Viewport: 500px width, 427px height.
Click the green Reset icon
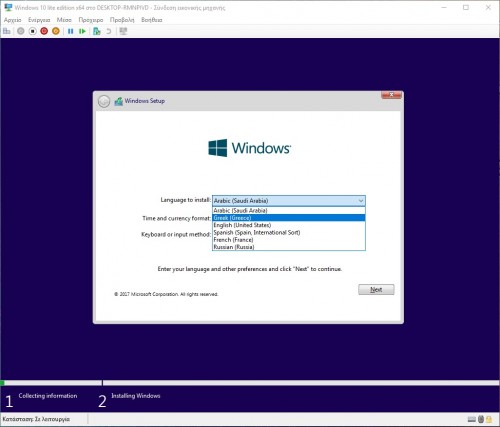pos(82,31)
